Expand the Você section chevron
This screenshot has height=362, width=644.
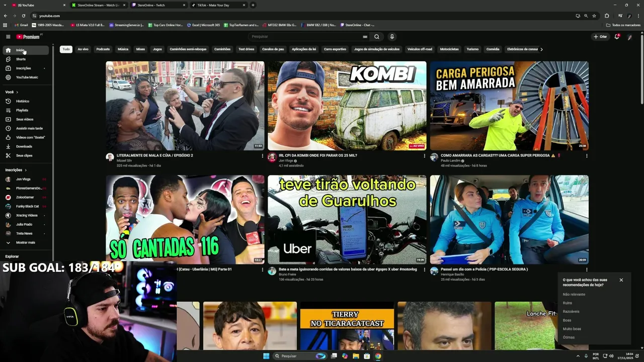click(x=17, y=93)
